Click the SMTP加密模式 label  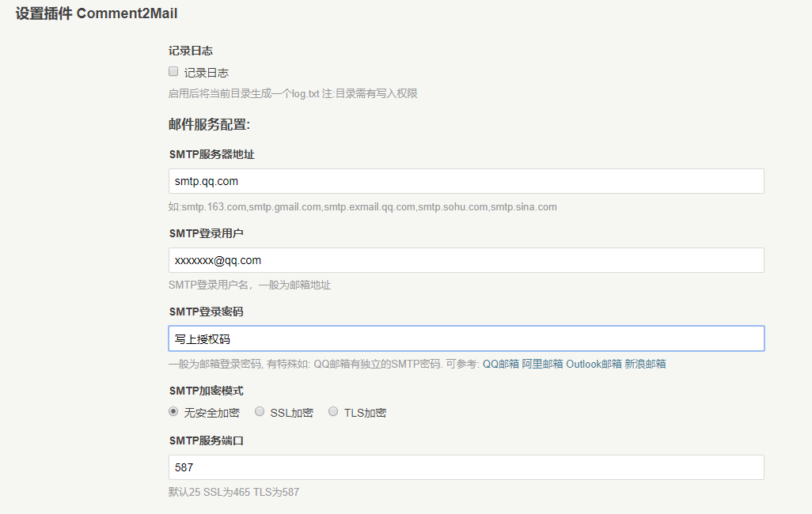click(x=206, y=391)
